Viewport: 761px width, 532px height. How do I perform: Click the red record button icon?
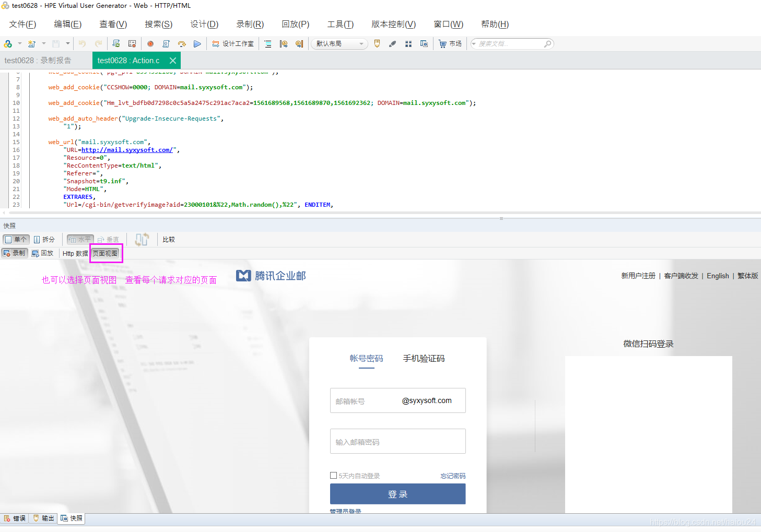(x=150, y=44)
